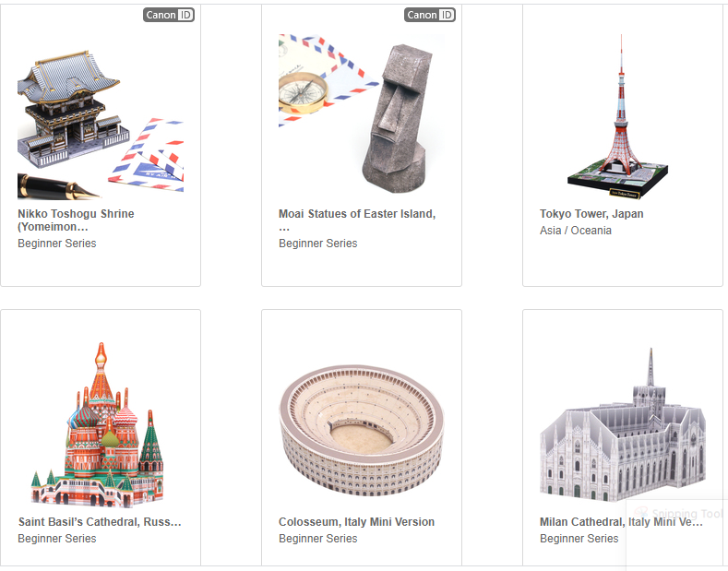728x571 pixels.
Task: Select the Milan Cathedral model image
Action: tap(622, 424)
